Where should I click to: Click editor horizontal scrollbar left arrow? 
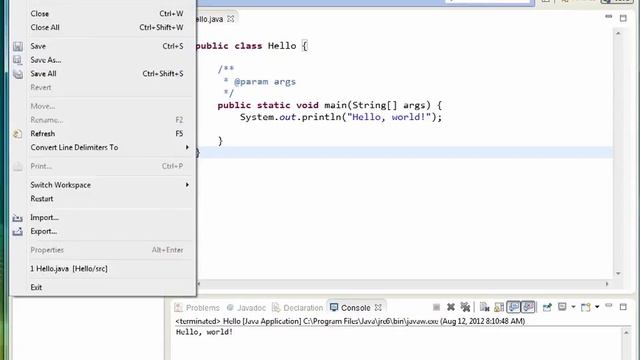(x=199, y=284)
